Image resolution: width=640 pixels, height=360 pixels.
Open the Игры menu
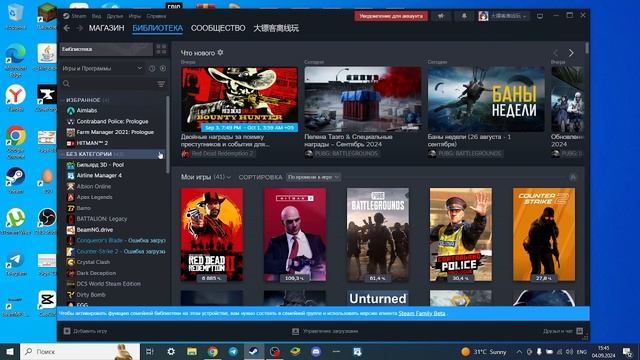[x=135, y=16]
